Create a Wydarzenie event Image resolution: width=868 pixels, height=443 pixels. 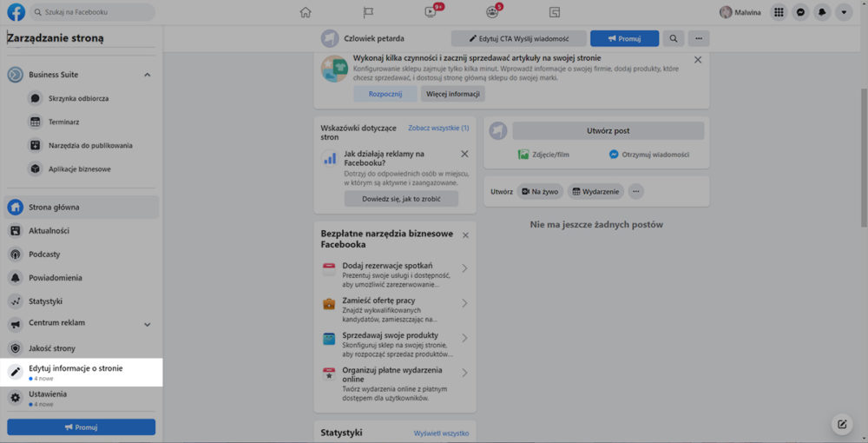pyautogui.click(x=595, y=192)
